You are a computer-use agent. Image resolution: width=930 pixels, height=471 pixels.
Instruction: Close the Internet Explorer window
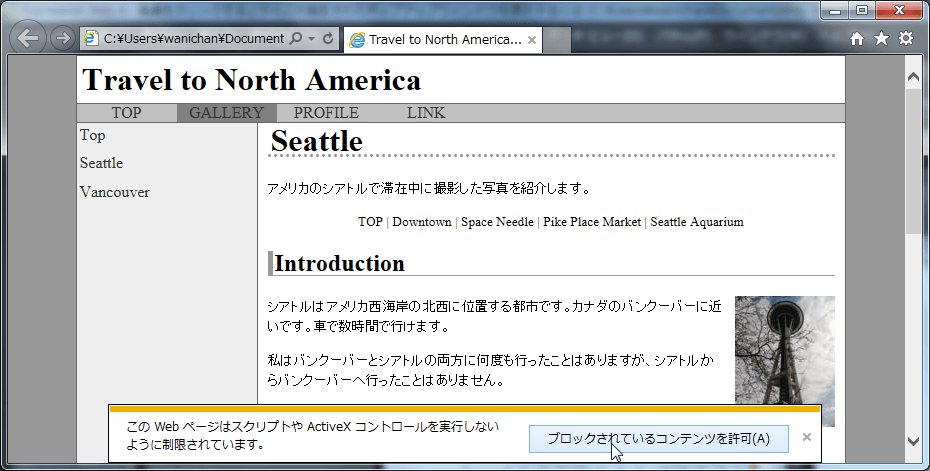(x=899, y=10)
